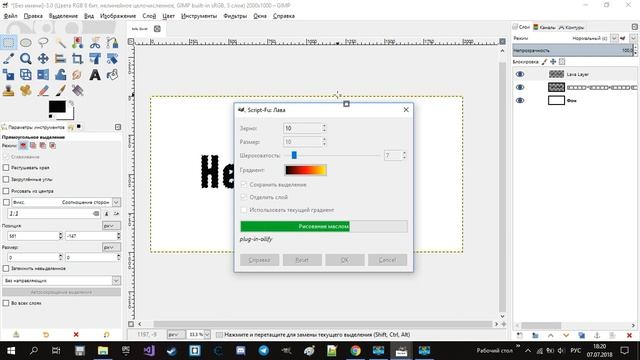Delete layer with the red X icon in layers panel

tap(629, 336)
